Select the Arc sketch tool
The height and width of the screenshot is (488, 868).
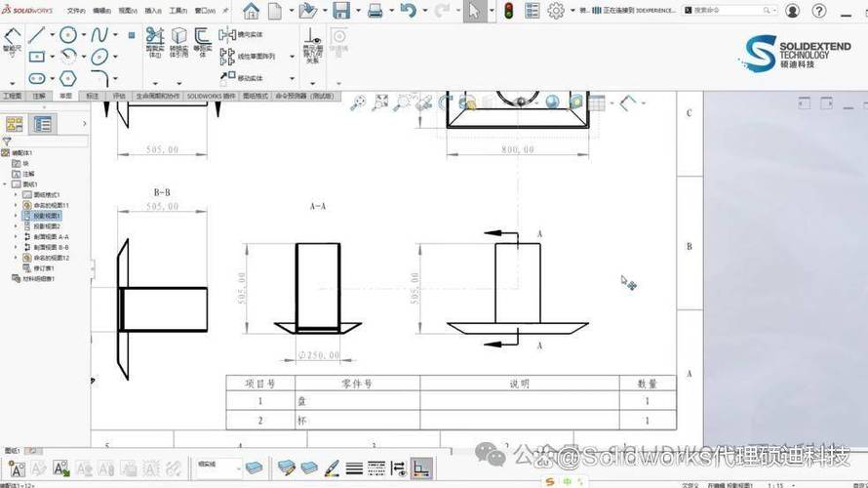pyautogui.click(x=68, y=57)
